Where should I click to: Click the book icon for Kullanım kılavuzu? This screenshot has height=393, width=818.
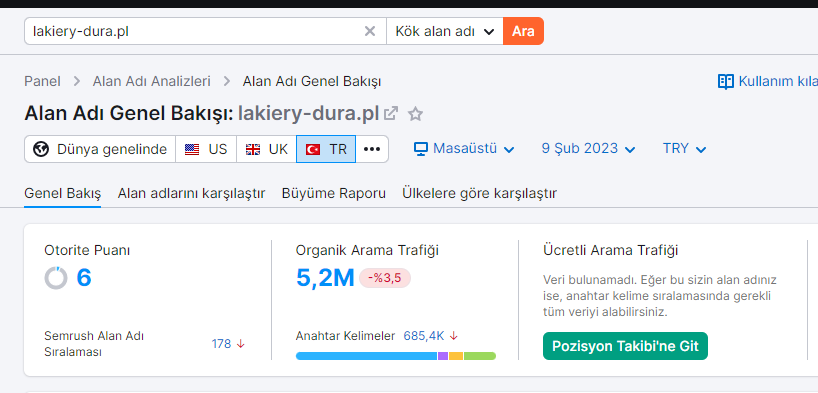pyautogui.click(x=726, y=81)
